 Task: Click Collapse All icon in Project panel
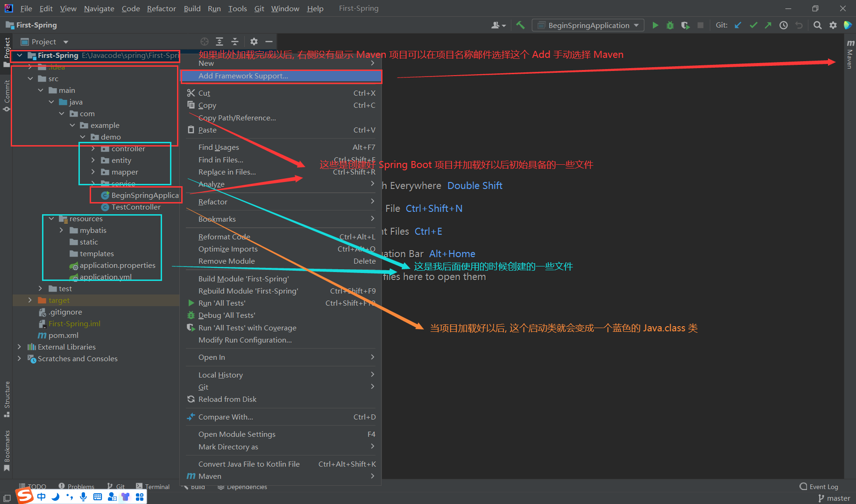pos(235,42)
